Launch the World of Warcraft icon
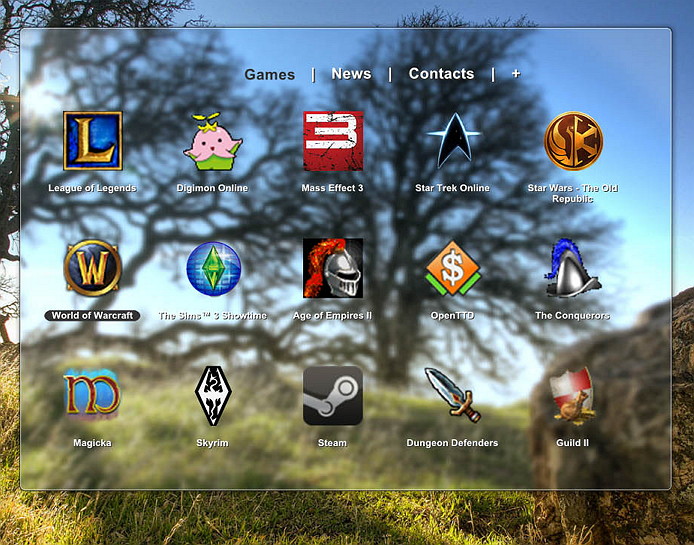The height and width of the screenshot is (545, 694). (x=92, y=268)
